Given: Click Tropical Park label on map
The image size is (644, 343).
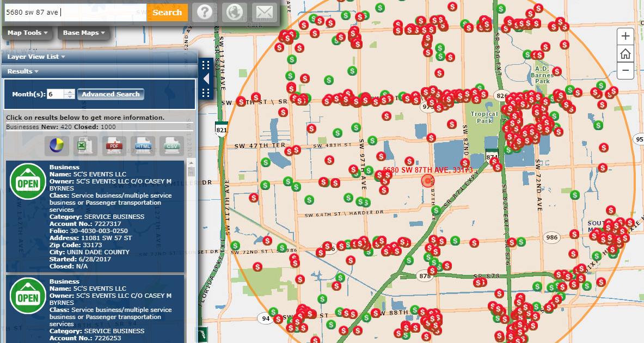Looking at the screenshot, I should coord(484,117).
